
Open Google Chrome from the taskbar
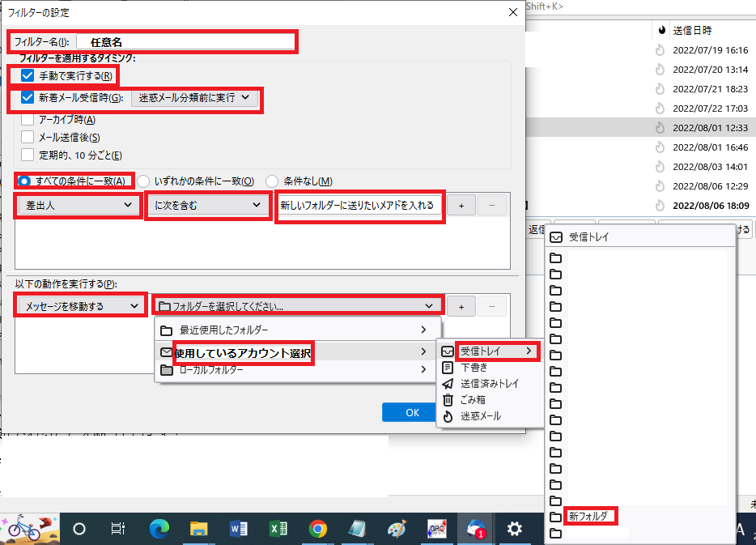click(318, 529)
